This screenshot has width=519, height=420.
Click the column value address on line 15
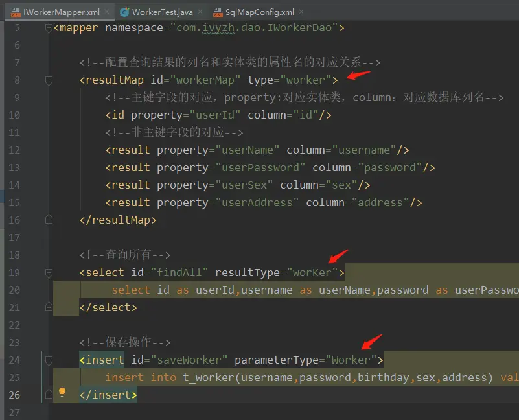(380, 202)
